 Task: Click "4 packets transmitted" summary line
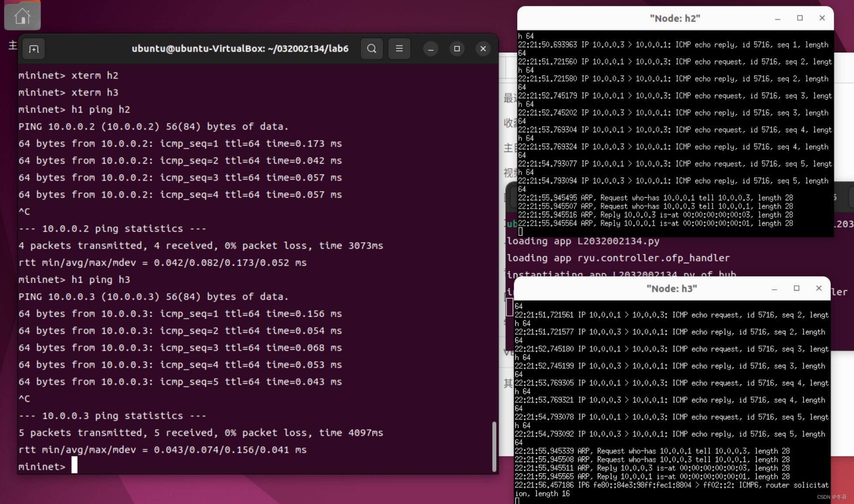coord(201,246)
